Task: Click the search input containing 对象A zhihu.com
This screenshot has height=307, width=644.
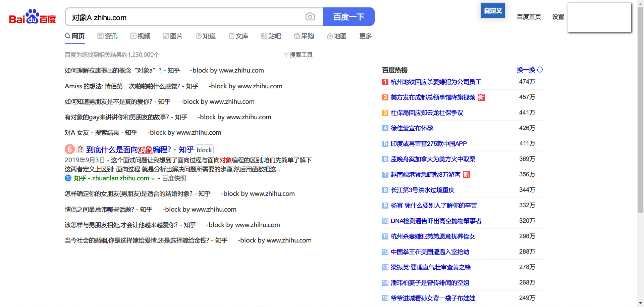Action: (x=184, y=17)
